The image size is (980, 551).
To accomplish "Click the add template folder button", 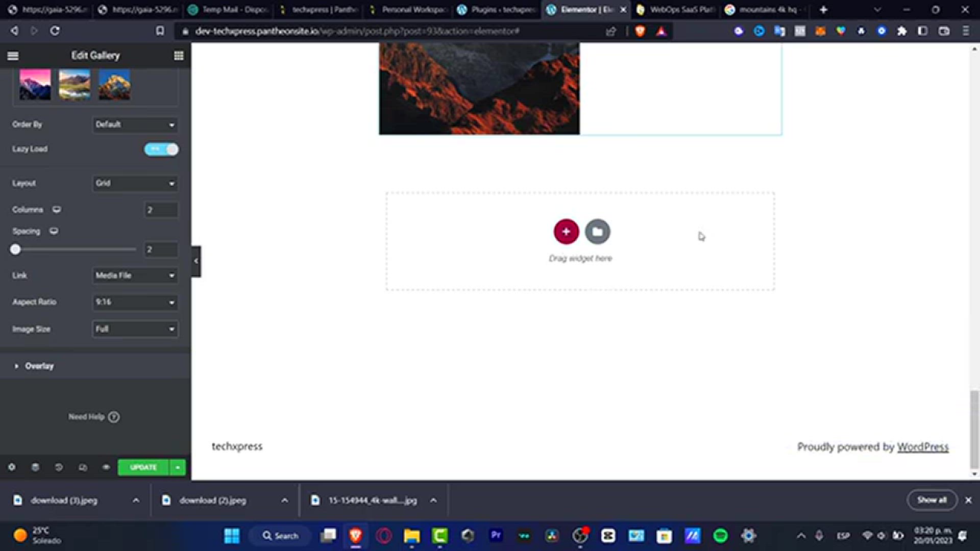I will [597, 232].
